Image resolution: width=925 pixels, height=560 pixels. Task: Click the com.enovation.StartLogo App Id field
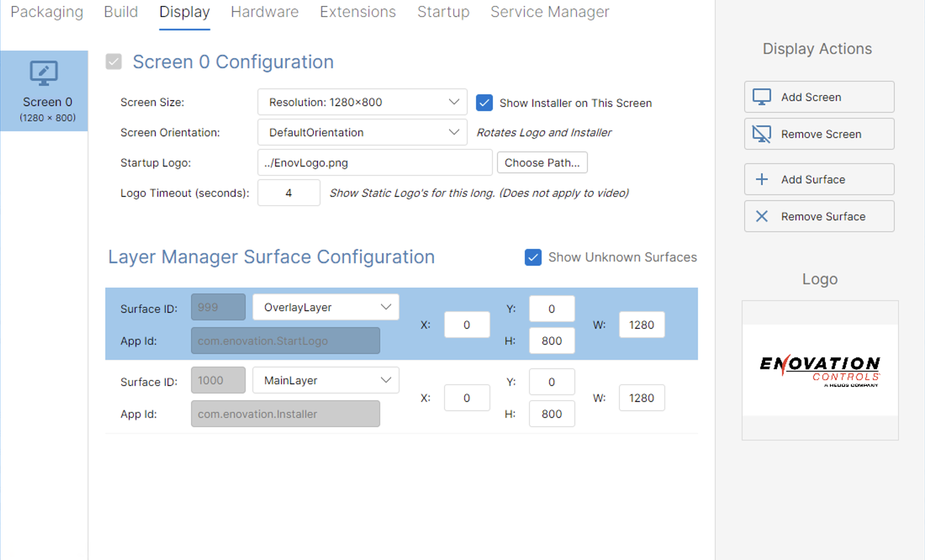[285, 341]
